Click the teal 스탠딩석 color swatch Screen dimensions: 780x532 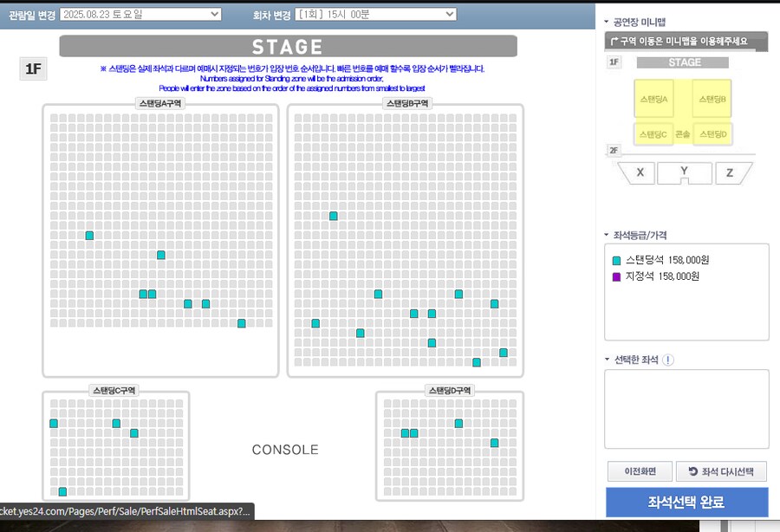[616, 260]
